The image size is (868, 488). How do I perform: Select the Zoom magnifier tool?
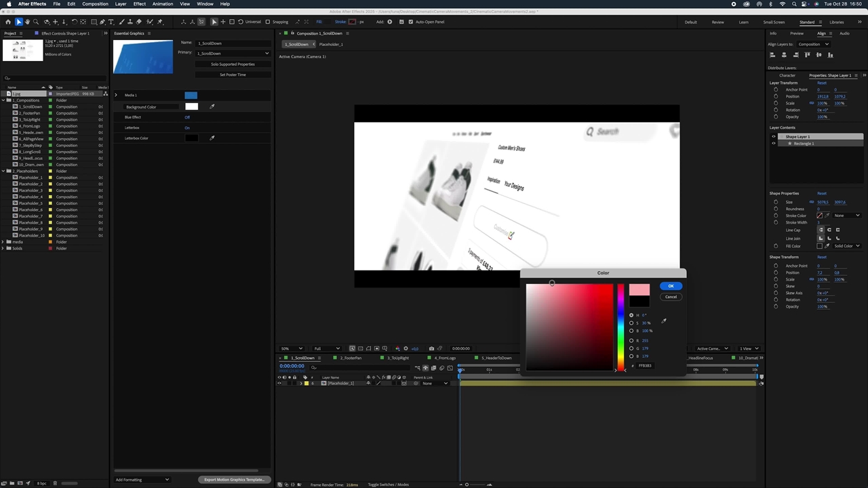click(35, 22)
